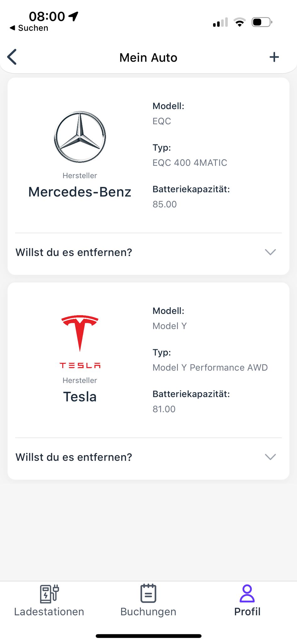
Task: Select the Mercedes-Benz manufacturer name
Action: [x=80, y=192]
